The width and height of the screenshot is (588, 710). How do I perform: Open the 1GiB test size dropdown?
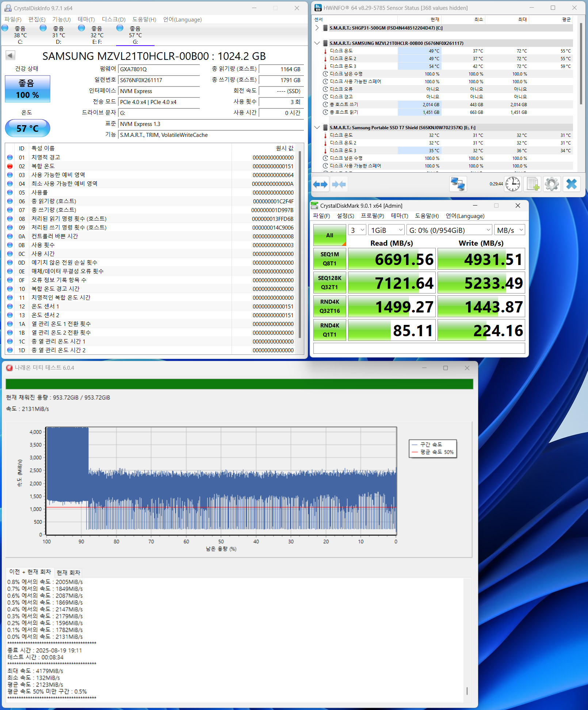[386, 230]
